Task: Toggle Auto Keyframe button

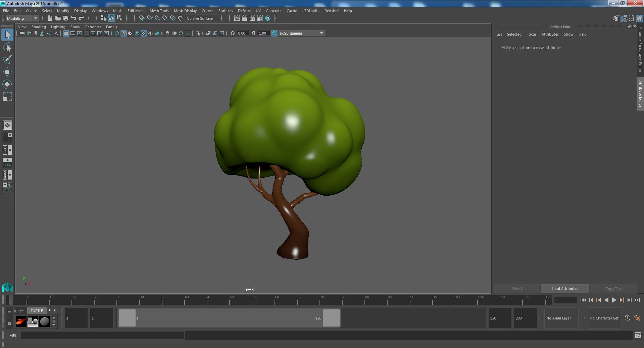Action: 627,318
